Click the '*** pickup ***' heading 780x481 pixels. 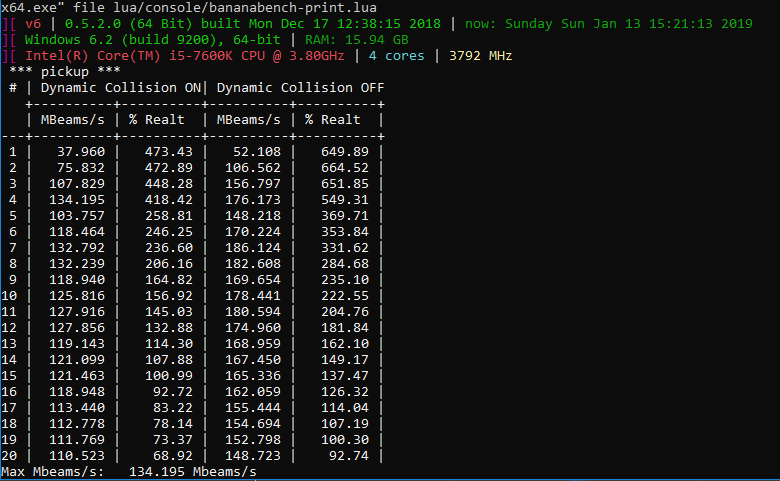(65, 72)
